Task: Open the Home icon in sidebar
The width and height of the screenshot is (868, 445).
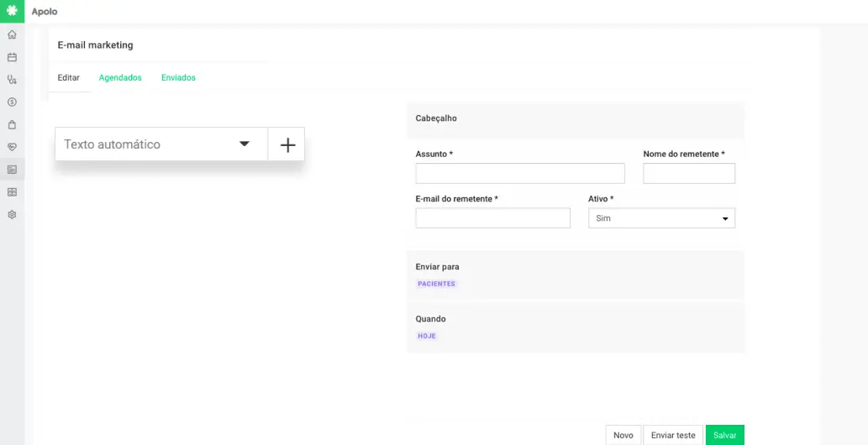Action: [12, 35]
